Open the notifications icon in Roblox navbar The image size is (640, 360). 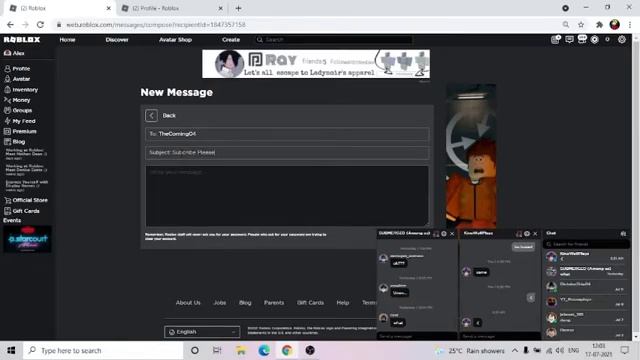556,40
